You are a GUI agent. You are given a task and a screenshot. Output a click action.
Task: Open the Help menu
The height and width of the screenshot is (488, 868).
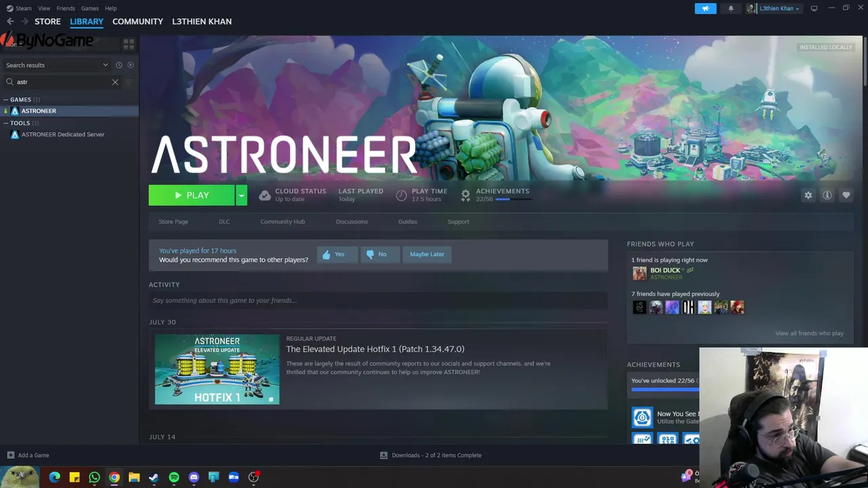[x=111, y=8]
